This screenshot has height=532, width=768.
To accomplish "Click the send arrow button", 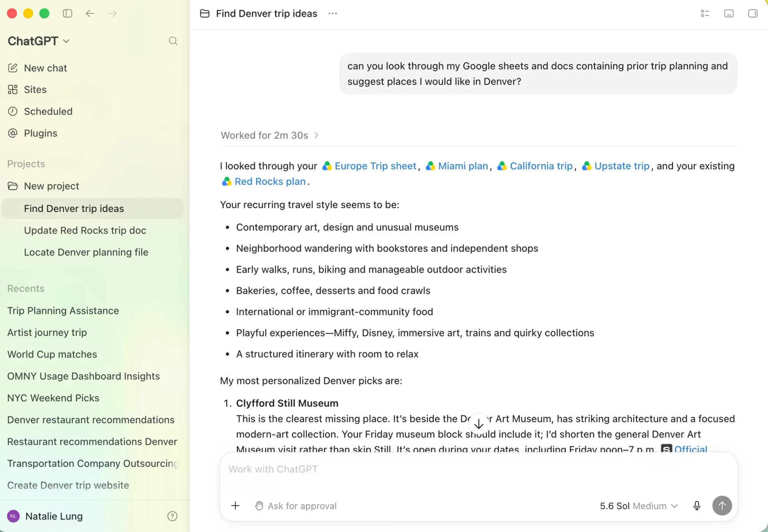I will (722, 505).
